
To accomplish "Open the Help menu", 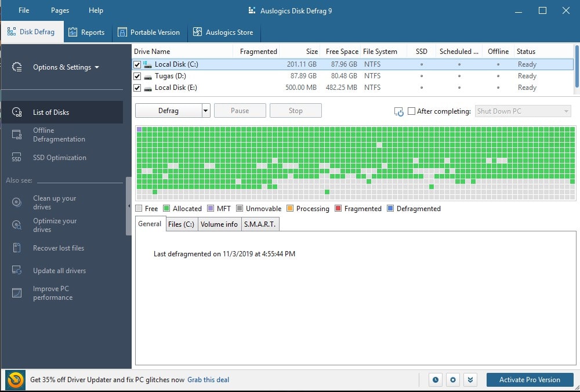I will (96, 10).
